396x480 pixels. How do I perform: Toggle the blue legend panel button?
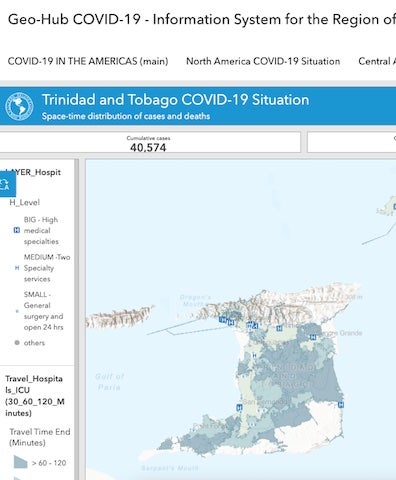(7, 184)
